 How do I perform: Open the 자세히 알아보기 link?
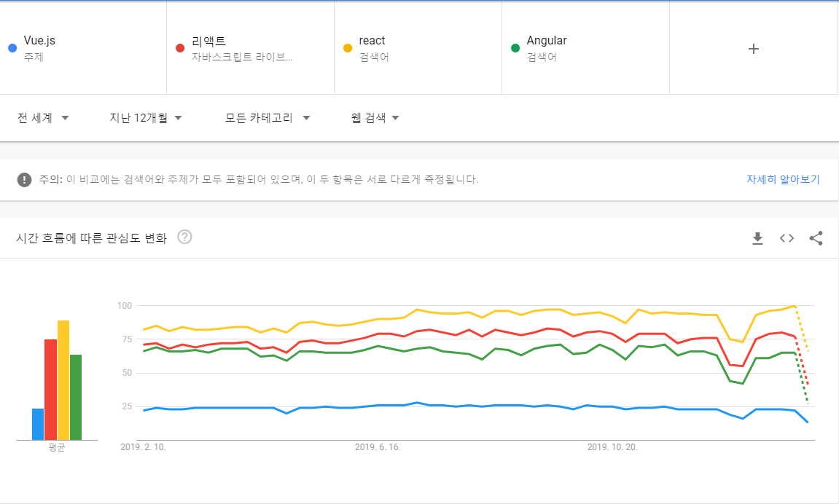783,180
